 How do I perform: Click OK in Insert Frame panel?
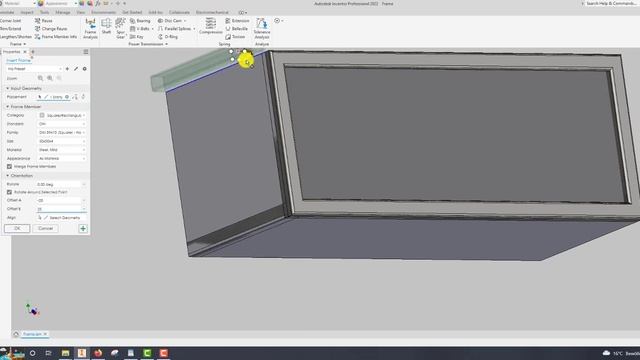tap(17, 229)
